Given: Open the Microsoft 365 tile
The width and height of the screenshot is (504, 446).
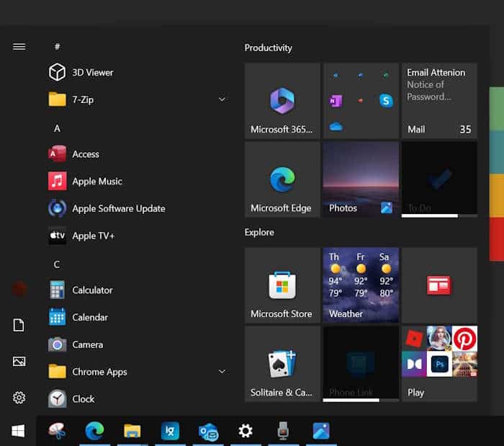Looking at the screenshot, I should [x=282, y=101].
